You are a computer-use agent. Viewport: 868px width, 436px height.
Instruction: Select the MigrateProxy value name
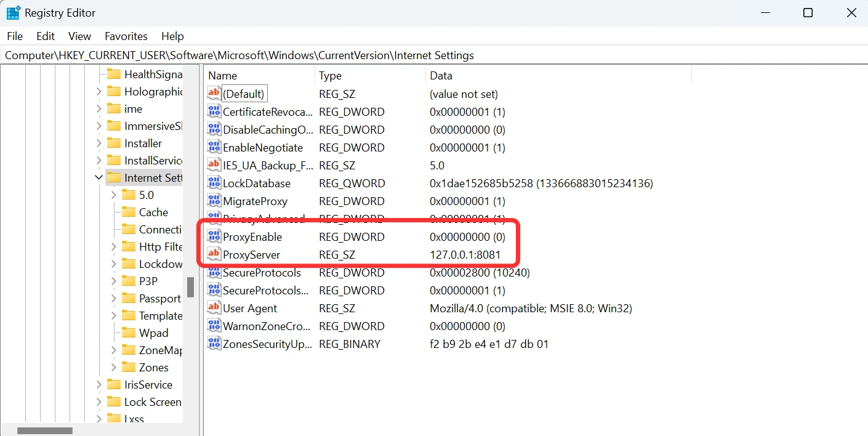click(x=255, y=201)
